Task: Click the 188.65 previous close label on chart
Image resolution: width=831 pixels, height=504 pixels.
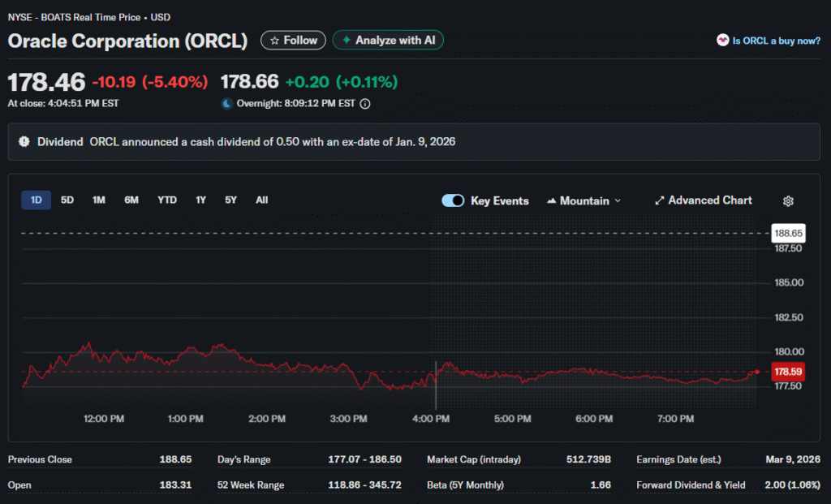Action: tap(787, 233)
